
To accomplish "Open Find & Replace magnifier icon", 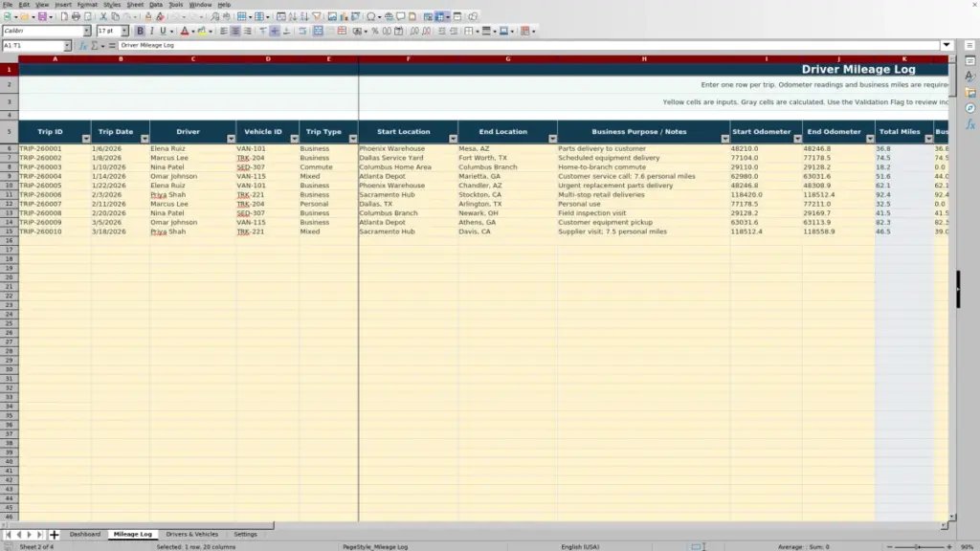I will (x=215, y=17).
